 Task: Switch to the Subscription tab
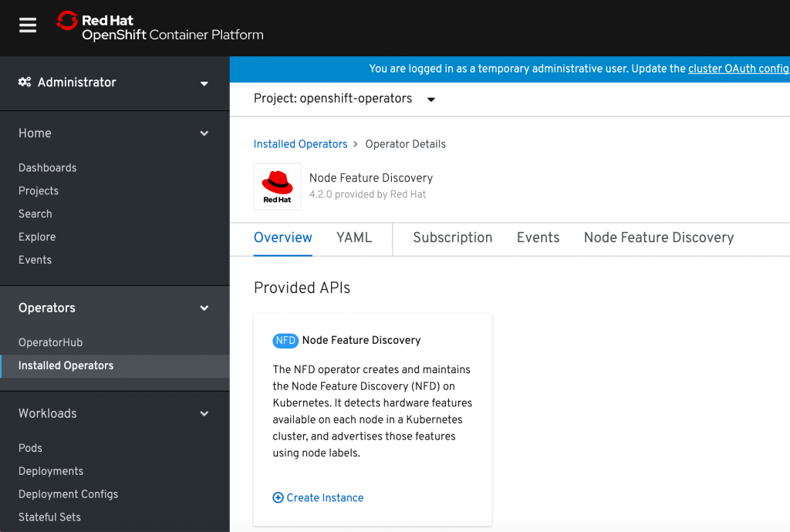coord(452,237)
